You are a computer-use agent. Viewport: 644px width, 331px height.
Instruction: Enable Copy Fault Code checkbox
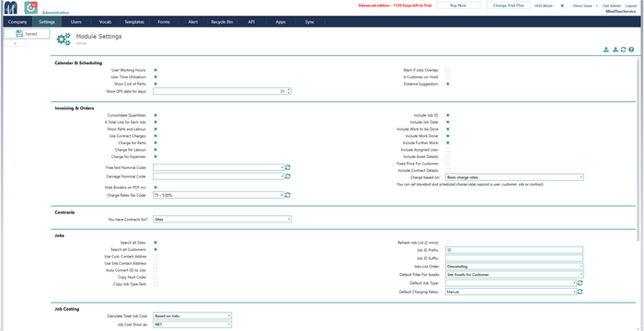tap(155, 277)
